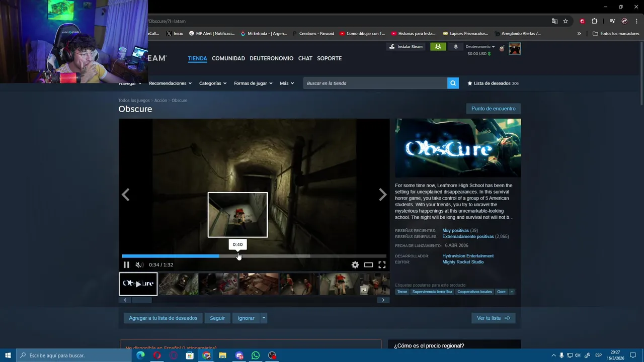Enter fullscreen on the trailer video
The height and width of the screenshot is (362, 644).
pos(382,265)
